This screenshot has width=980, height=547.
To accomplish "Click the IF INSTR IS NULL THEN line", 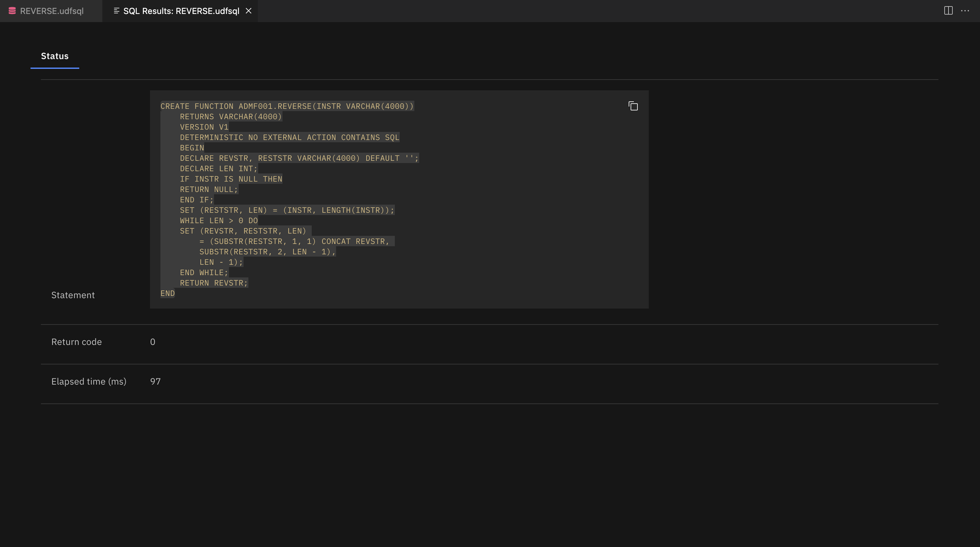I will click(231, 179).
